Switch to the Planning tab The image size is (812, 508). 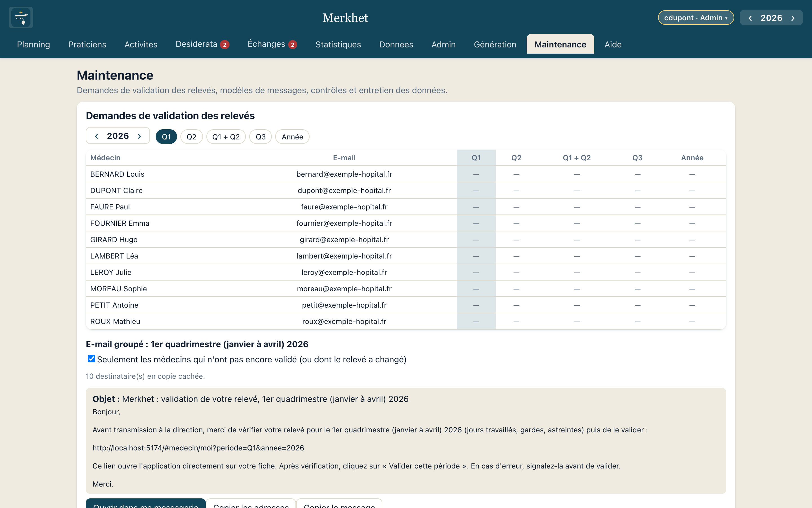pos(34,44)
